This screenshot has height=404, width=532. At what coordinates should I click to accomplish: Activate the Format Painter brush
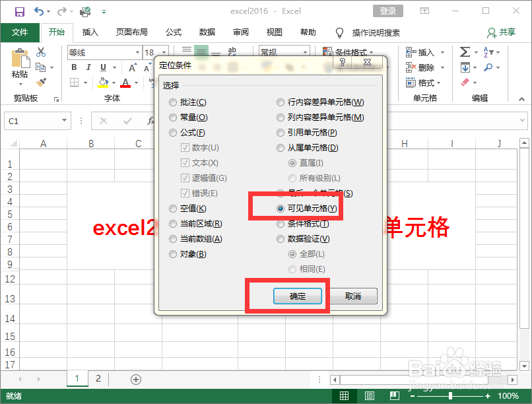(x=41, y=82)
